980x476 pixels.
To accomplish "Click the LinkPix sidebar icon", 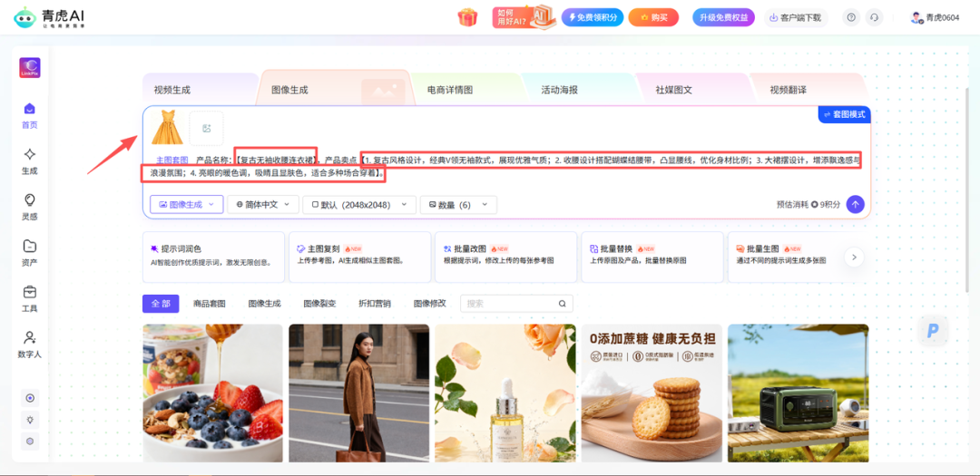I will tap(30, 67).
